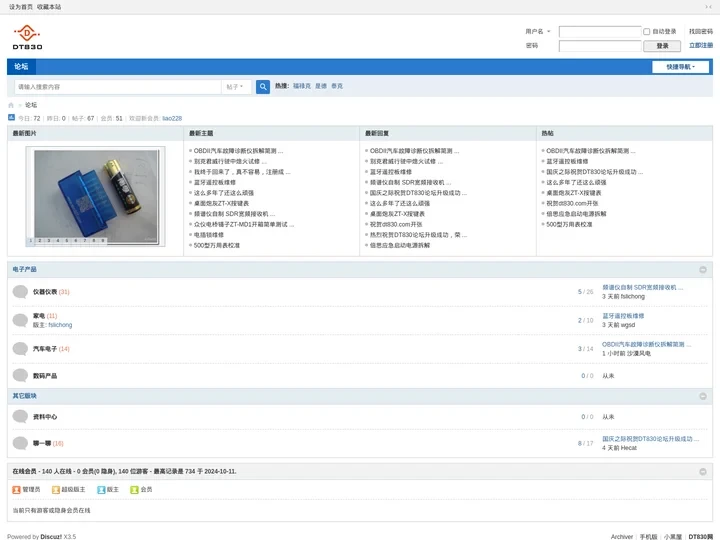Click the 超级版主 super moderator legend icon
The image size is (720, 540).
coord(56,489)
